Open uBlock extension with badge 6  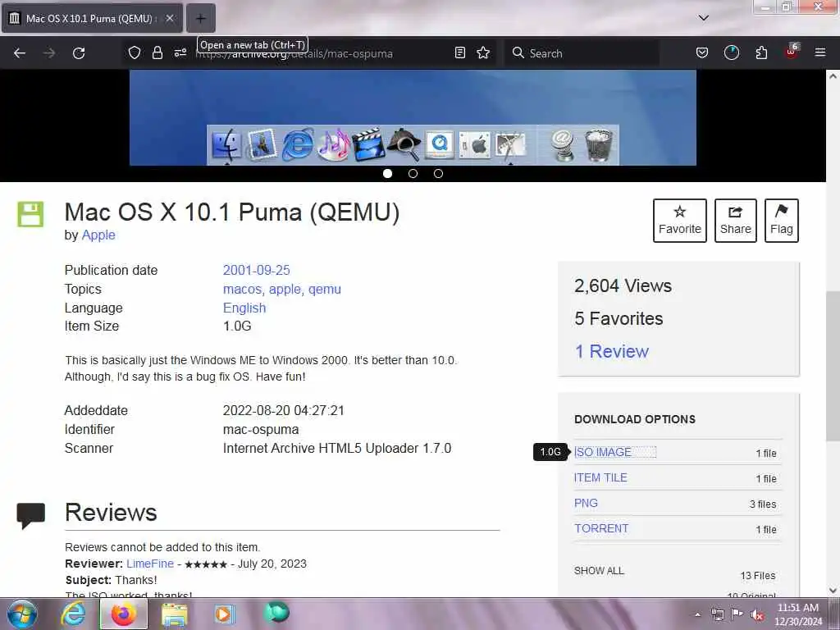pos(792,52)
